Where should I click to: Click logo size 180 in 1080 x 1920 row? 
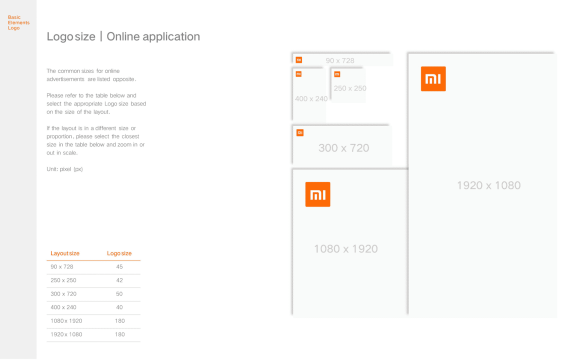[x=120, y=321]
